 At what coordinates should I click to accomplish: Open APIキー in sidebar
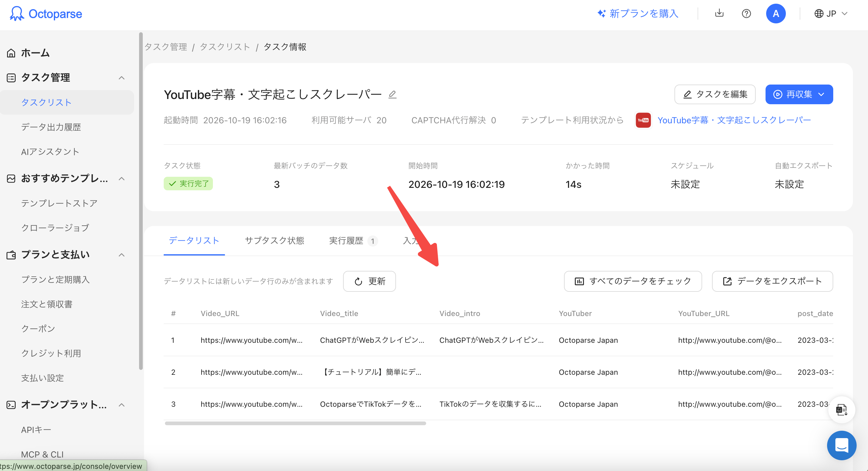pos(36,429)
